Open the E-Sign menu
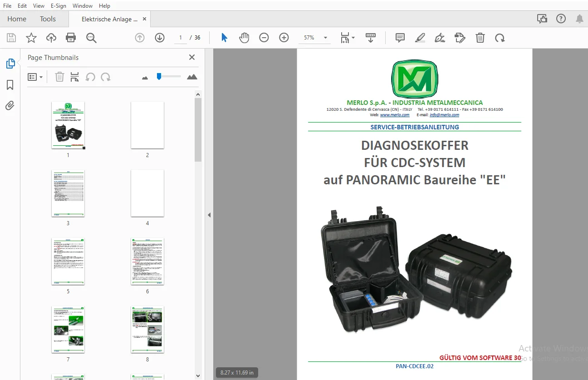 tap(59, 6)
